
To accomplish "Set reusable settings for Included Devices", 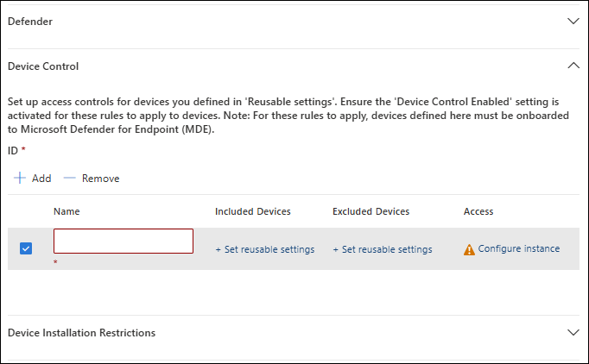I will (x=265, y=249).
